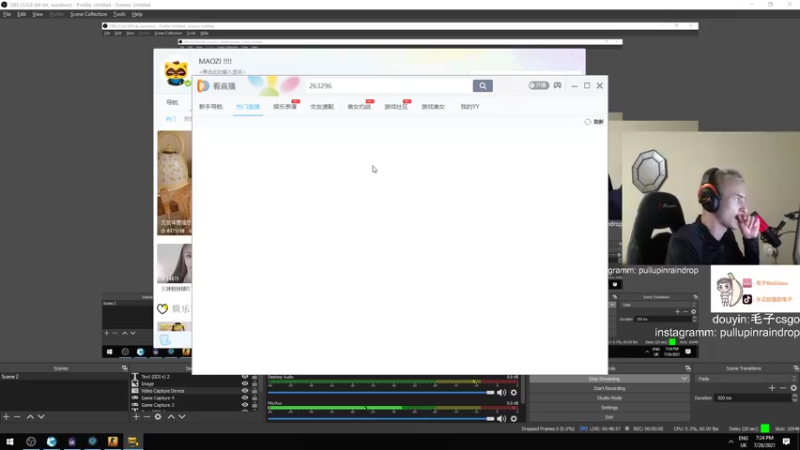Lock the Image source
Image resolution: width=800 pixels, height=450 pixels.
[255, 384]
